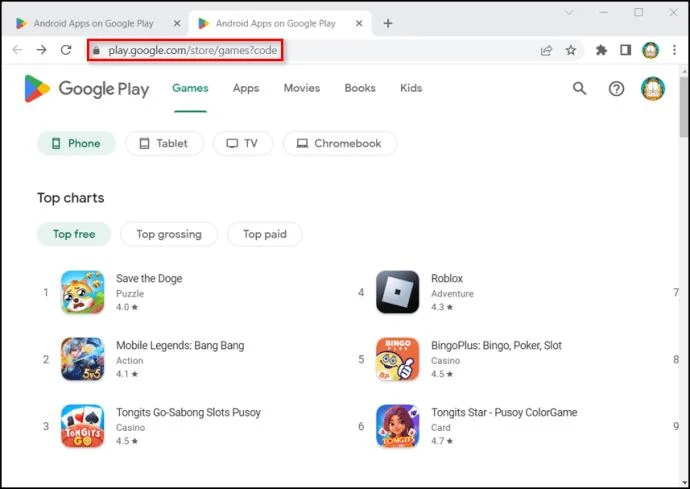Open the Chrome profile avatar in toolbar
The height and width of the screenshot is (489, 690).
tap(650, 51)
